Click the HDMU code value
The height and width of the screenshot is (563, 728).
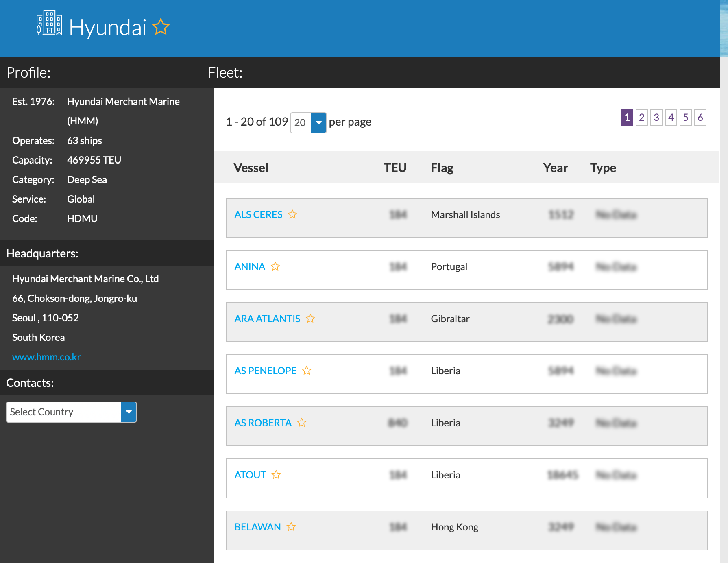(x=82, y=218)
